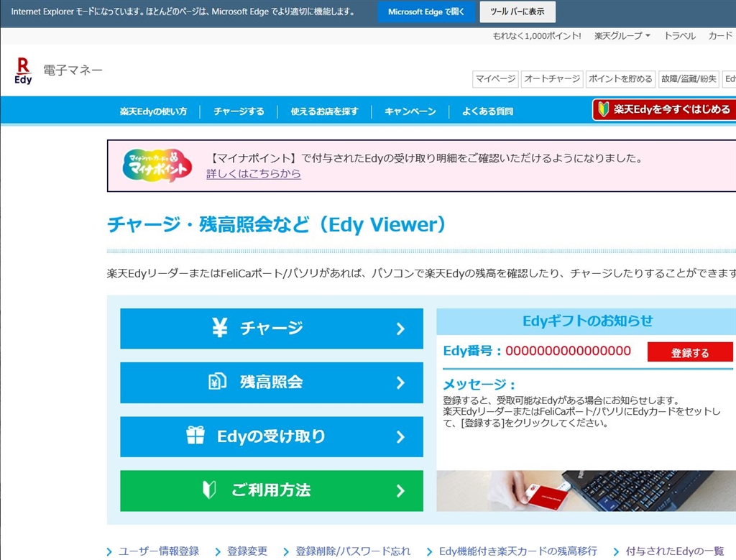The height and width of the screenshot is (560, 736).
Task: Open the カード link in top bar
Action: click(720, 36)
